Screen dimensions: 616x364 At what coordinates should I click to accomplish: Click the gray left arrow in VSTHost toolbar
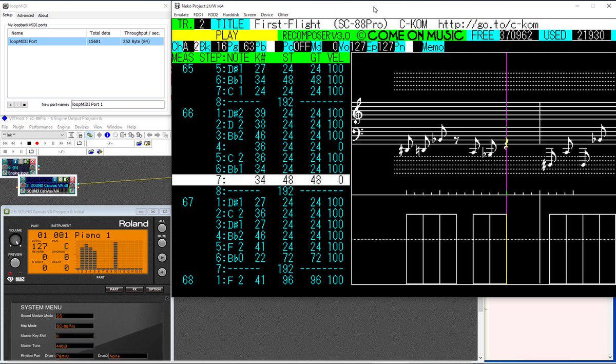tap(149, 135)
